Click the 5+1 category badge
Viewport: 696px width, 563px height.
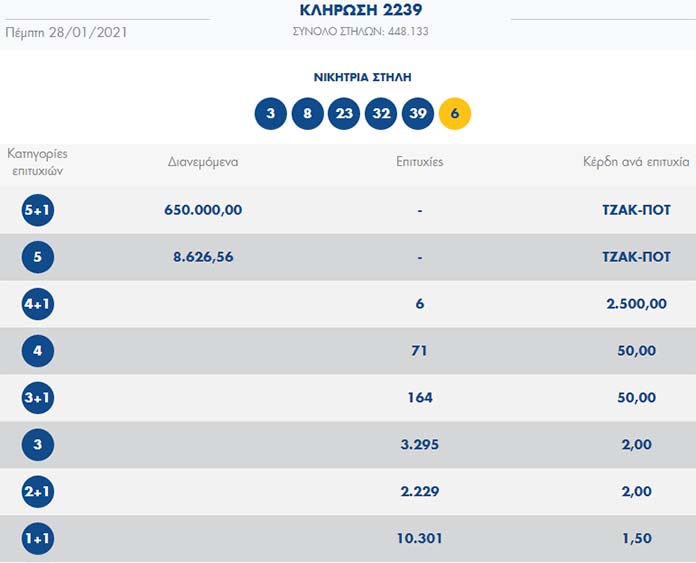(x=38, y=210)
